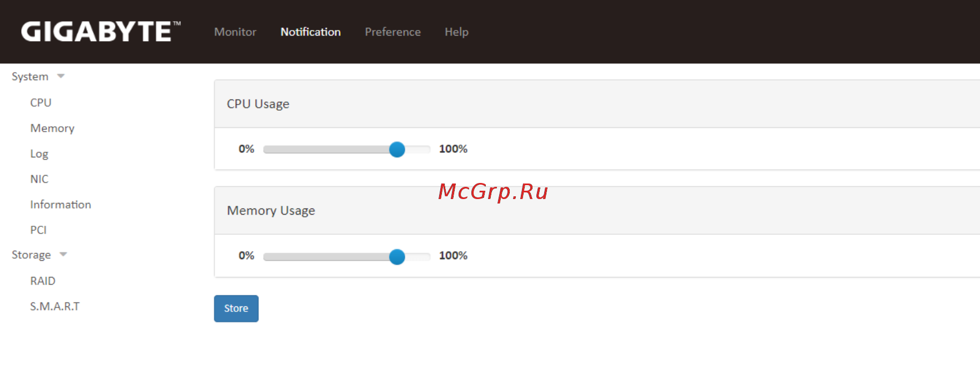The width and height of the screenshot is (980, 382).
Task: Open RAID under Storage
Action: (x=43, y=281)
